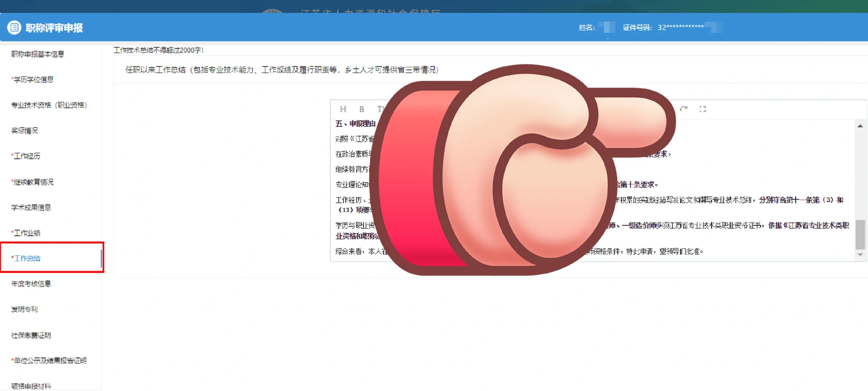
Task: Select 学术成果信息 in the sidebar
Action: 31,207
